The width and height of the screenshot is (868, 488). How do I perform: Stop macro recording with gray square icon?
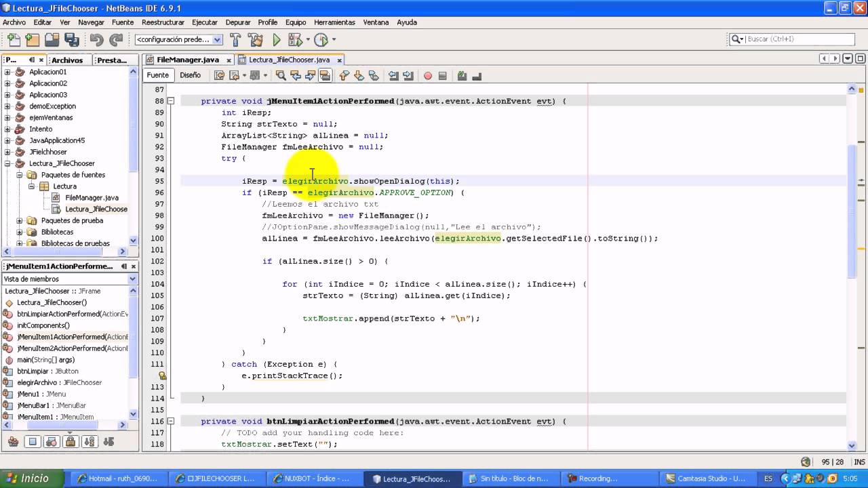(x=443, y=75)
